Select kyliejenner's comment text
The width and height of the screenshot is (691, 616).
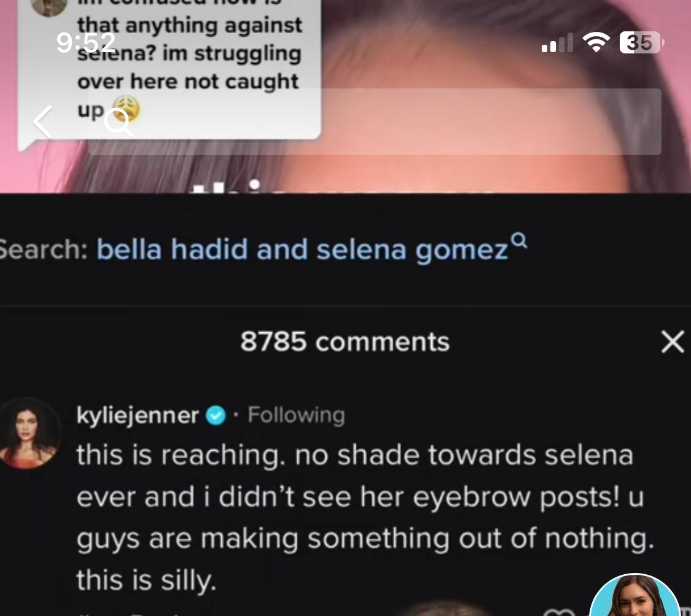[365, 517]
